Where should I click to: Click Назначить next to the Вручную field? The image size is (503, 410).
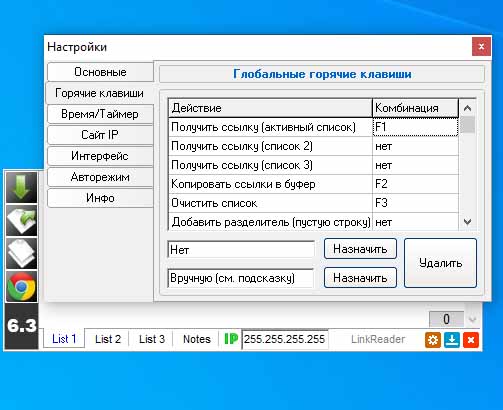coord(360,278)
